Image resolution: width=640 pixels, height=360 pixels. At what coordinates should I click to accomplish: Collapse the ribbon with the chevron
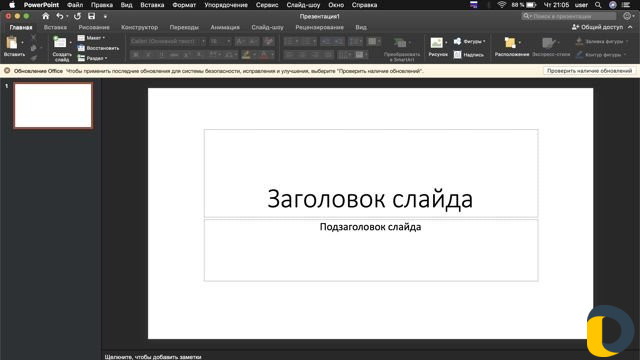point(630,27)
